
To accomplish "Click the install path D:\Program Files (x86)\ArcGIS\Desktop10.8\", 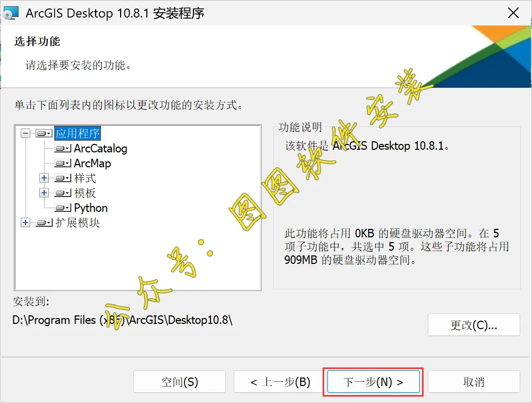I will pyautogui.click(x=122, y=320).
